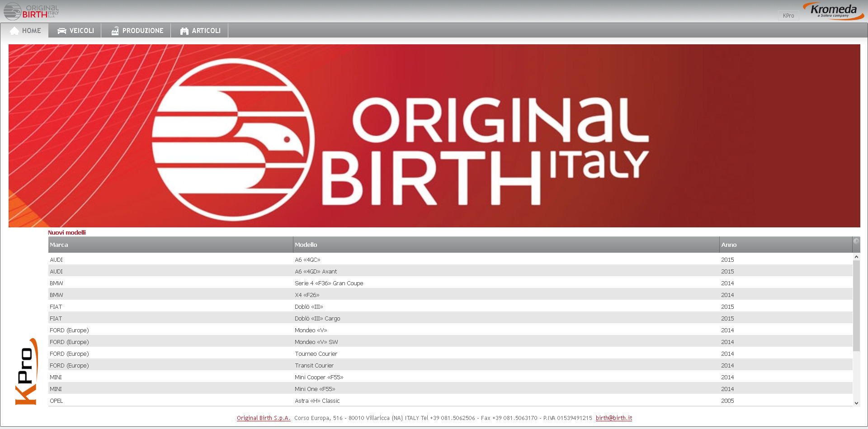
Task: Select the Transit Courier row
Action: [x=450, y=365]
